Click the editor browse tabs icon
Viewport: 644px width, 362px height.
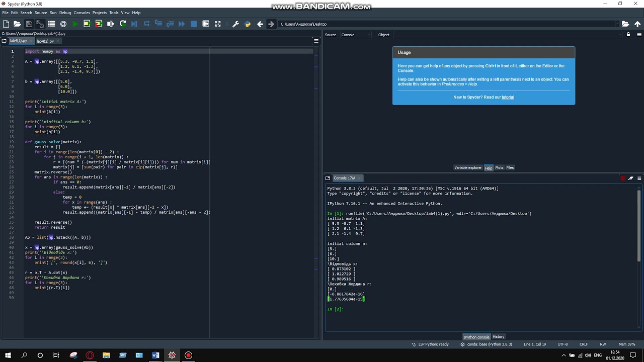[x=4, y=41]
